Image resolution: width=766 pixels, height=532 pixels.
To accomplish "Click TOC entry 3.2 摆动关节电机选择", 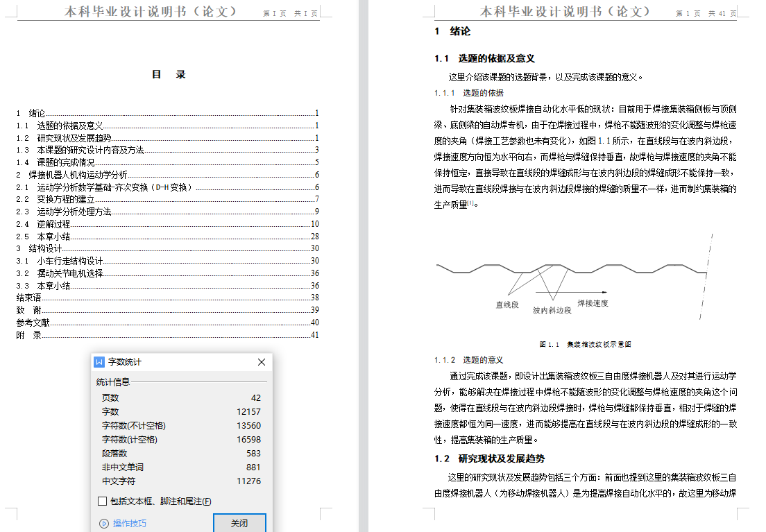I will (69, 273).
